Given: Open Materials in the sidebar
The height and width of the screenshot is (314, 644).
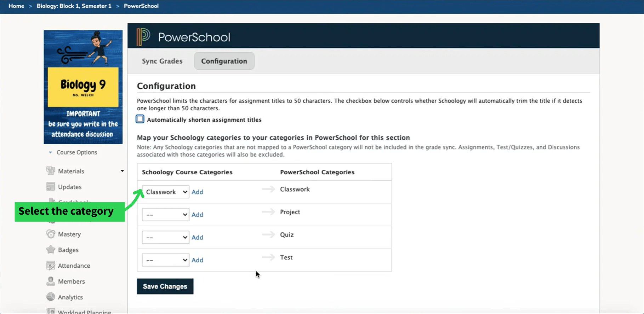Looking at the screenshot, I should point(71,171).
